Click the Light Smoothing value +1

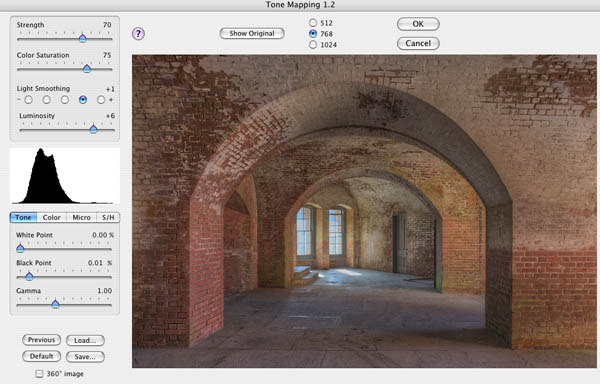(110, 89)
